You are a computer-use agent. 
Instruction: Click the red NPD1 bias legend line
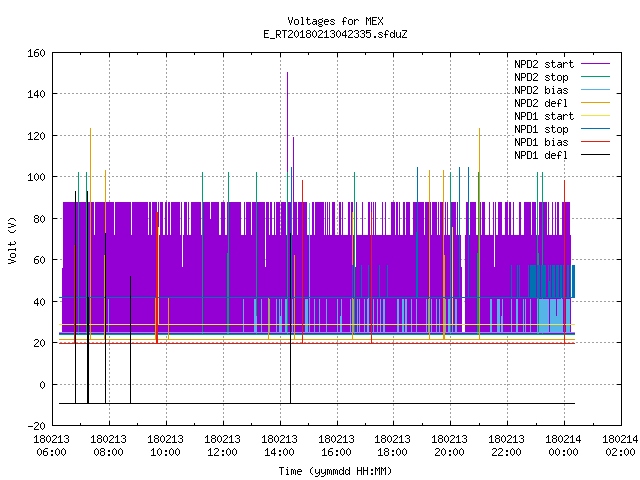click(595, 142)
